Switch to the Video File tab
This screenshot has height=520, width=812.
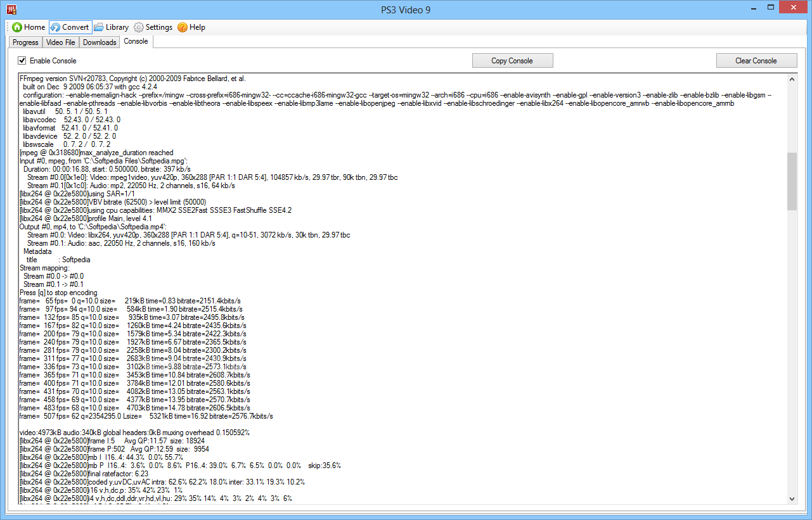tap(61, 42)
